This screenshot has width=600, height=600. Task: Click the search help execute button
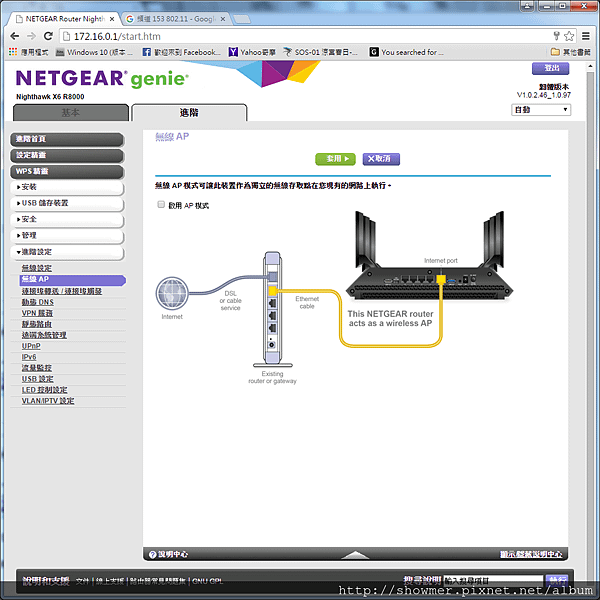click(557, 580)
